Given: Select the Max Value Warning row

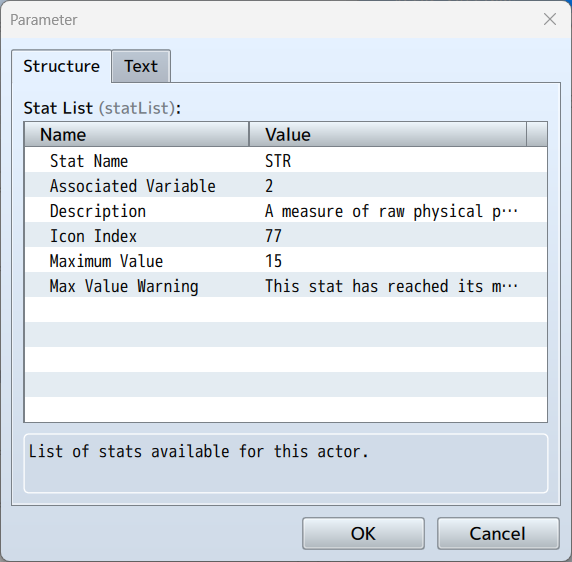Looking at the screenshot, I should pyautogui.click(x=286, y=285).
